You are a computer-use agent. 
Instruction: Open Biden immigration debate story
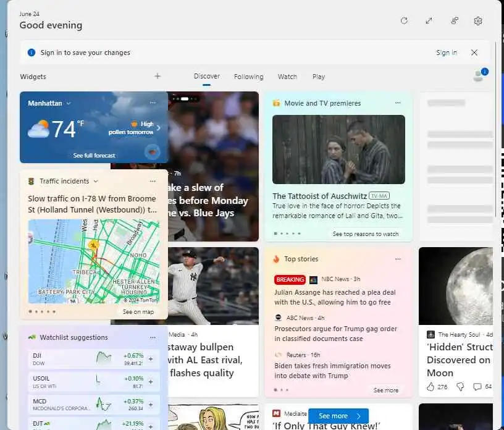(x=332, y=371)
